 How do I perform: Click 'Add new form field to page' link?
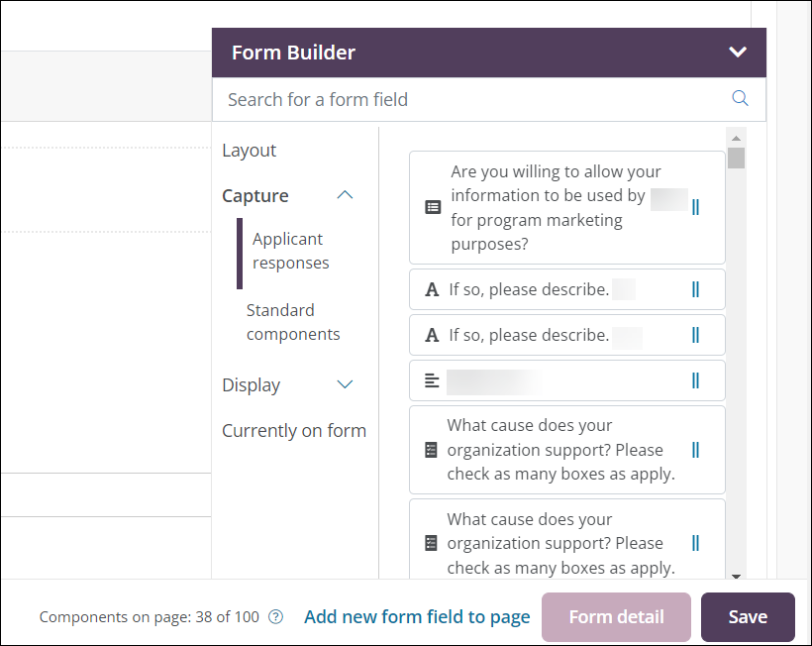[x=417, y=616]
